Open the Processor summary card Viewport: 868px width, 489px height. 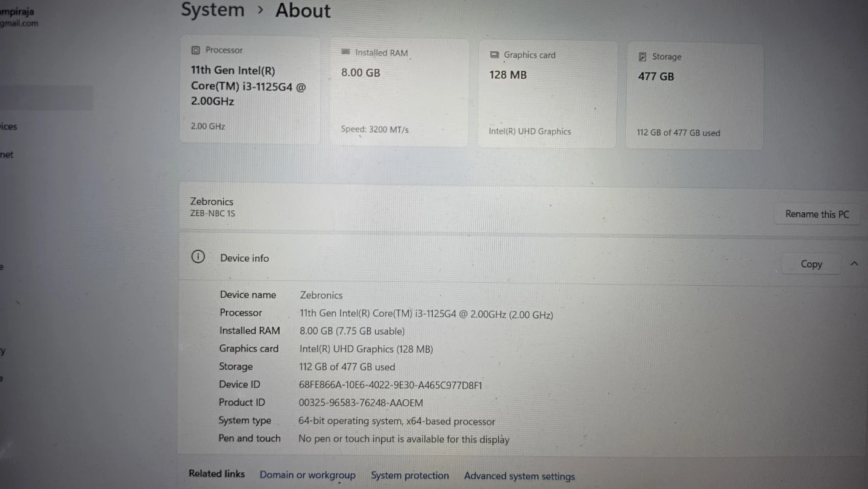250,90
